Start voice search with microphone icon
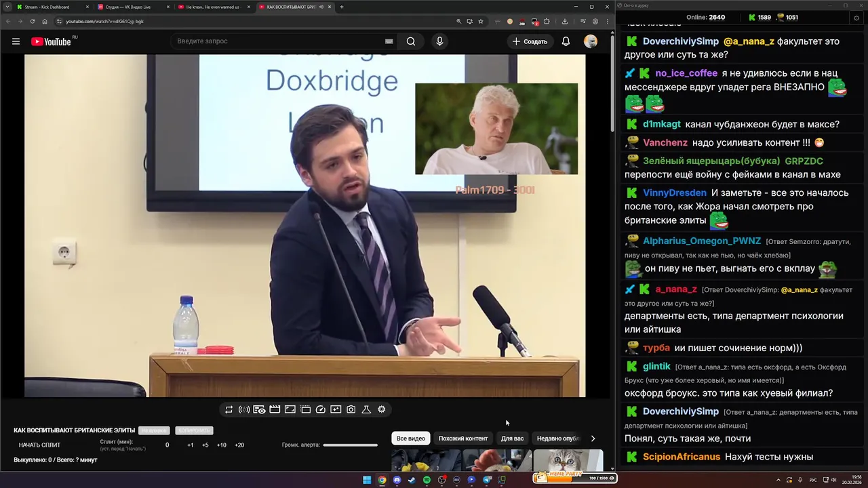The image size is (868, 488). 439,41
